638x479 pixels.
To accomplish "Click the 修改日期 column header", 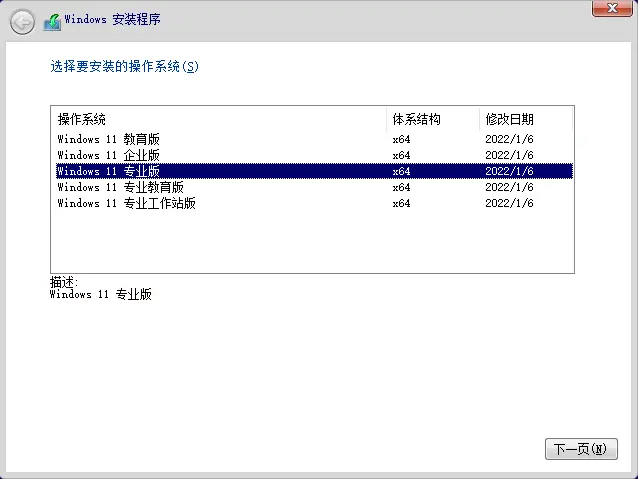I will [510, 119].
